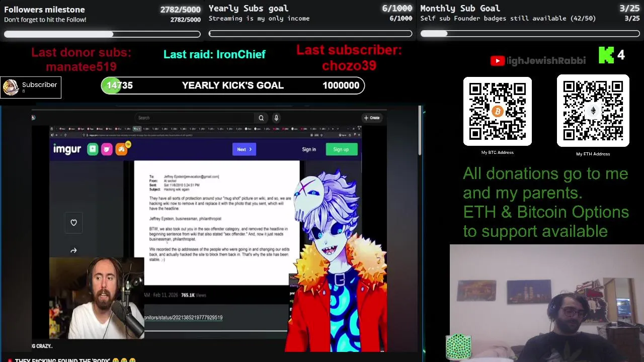
Task: Click the '1000000' goal target value
Action: (x=341, y=85)
